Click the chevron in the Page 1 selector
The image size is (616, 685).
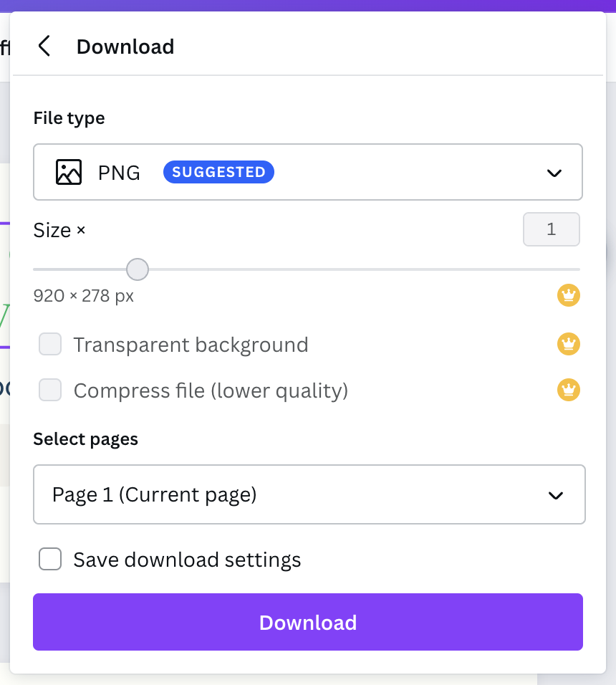click(x=555, y=495)
